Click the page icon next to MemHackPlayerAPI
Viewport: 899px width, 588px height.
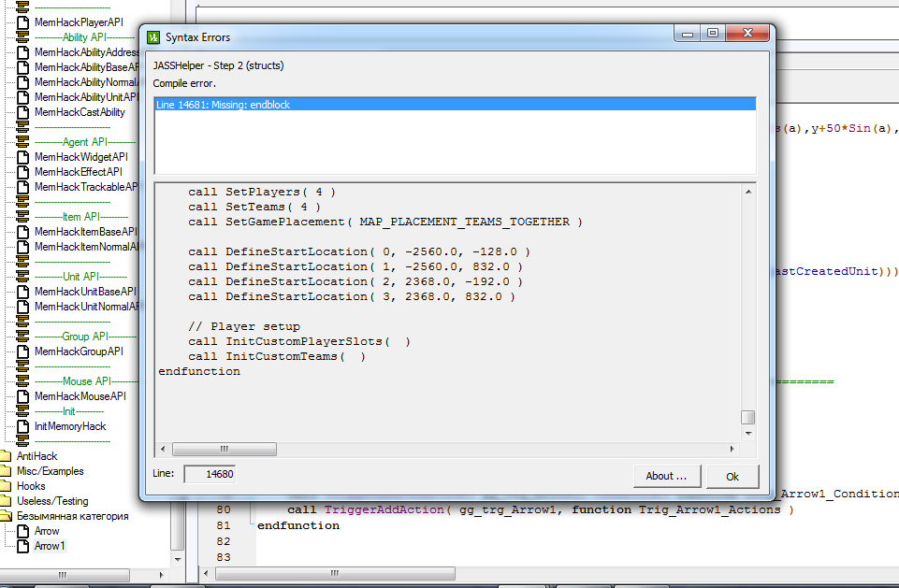23,22
